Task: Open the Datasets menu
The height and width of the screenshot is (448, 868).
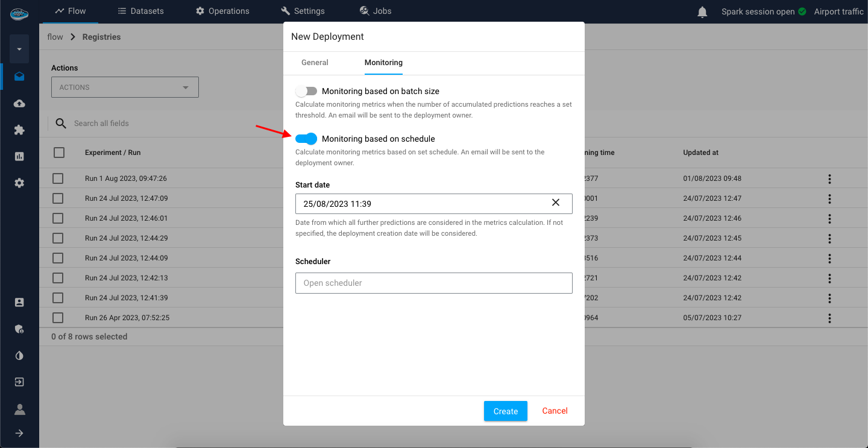Action: pyautogui.click(x=140, y=11)
